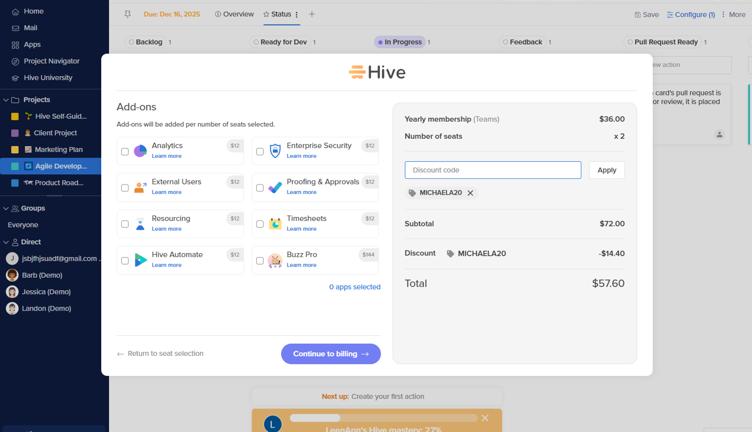
Task: Add a new view with plus icon
Action: [x=312, y=14]
